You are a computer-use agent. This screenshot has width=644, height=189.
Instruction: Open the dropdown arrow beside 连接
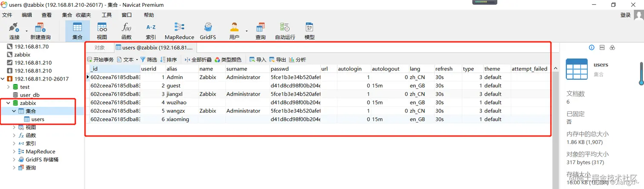(26, 31)
